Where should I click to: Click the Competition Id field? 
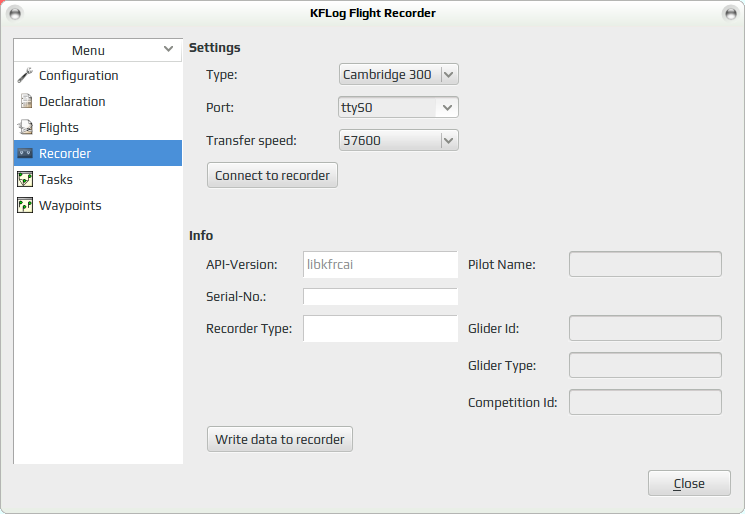coord(645,402)
